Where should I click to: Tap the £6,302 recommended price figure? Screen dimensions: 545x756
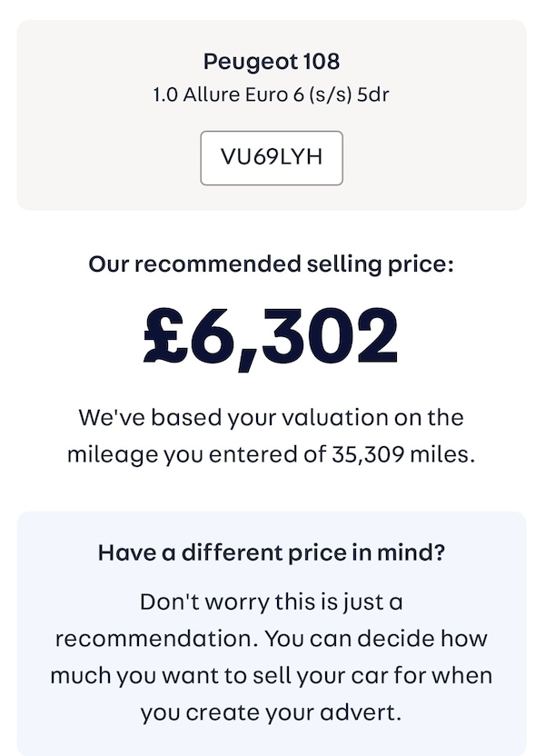272,337
